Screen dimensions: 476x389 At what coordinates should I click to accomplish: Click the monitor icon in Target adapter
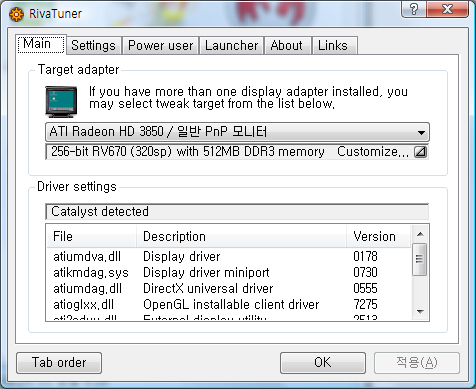[61, 102]
